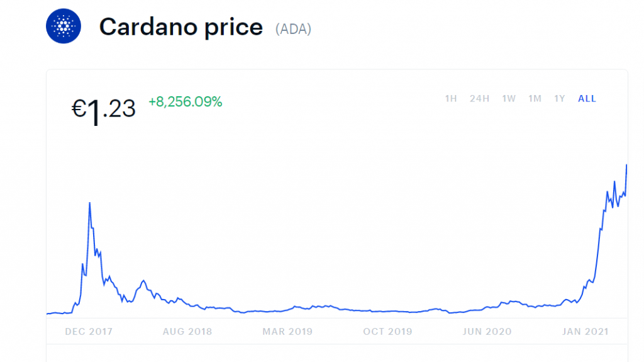Choose the 1M time range
644x362 pixels.
[535, 99]
